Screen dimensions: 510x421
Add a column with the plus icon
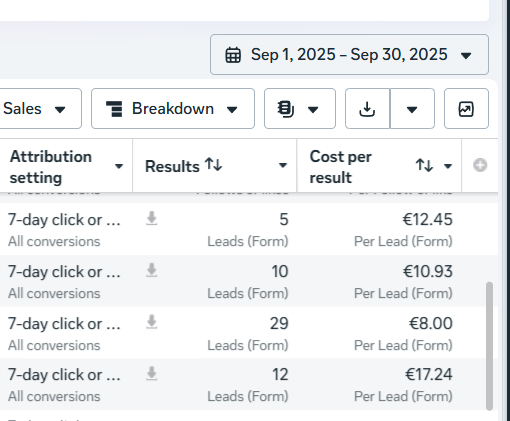point(480,165)
